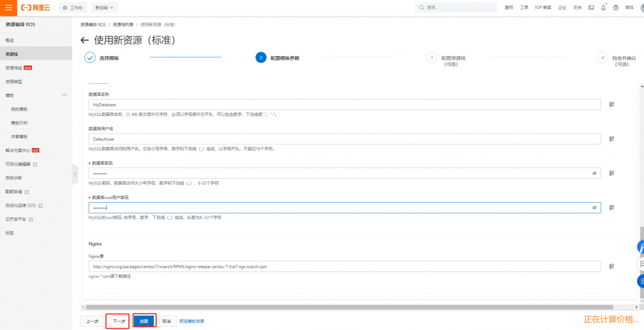Click the blue 创建 button
This screenshot has width=644, height=330.
pyautogui.click(x=144, y=321)
